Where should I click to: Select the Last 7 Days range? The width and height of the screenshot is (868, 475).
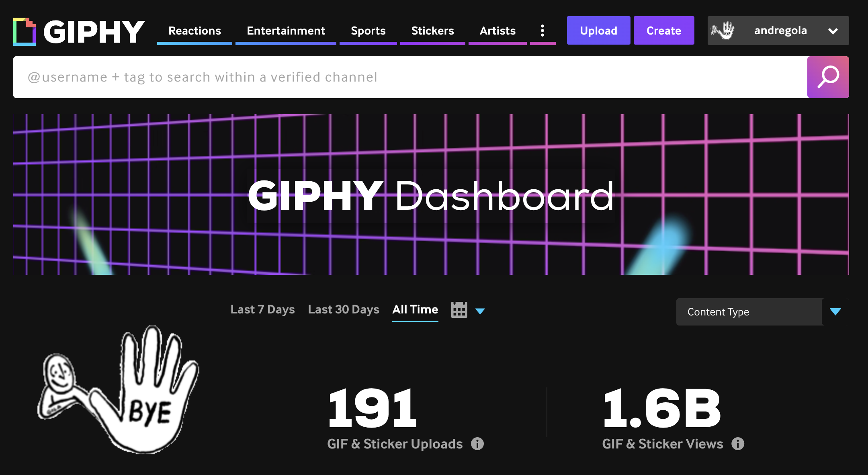pos(262,309)
